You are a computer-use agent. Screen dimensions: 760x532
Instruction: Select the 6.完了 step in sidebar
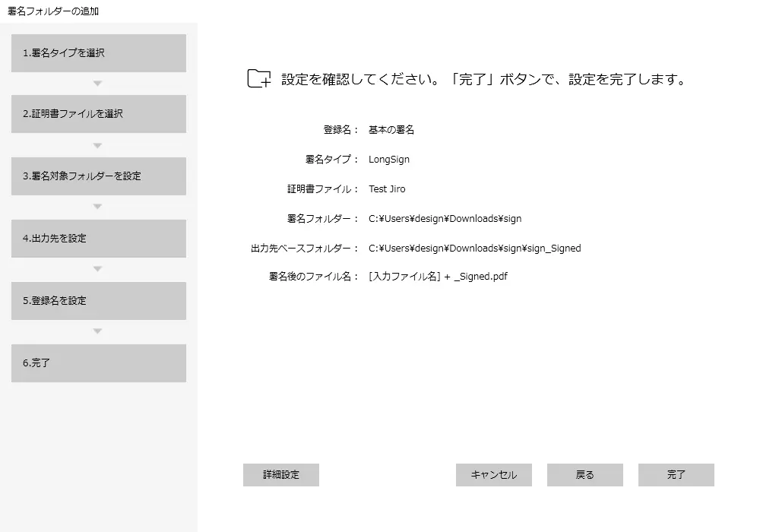point(99,363)
